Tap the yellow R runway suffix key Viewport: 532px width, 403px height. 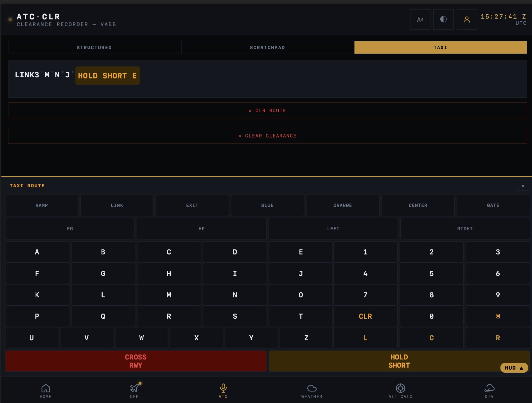click(498, 338)
